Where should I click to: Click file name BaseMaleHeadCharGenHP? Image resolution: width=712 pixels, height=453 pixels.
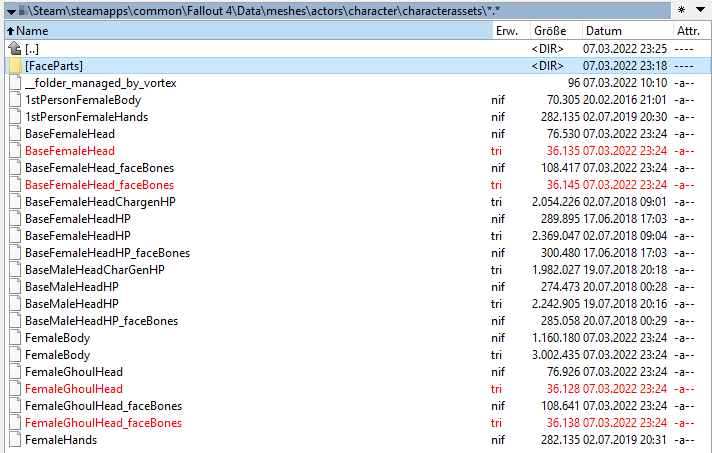pos(94,270)
